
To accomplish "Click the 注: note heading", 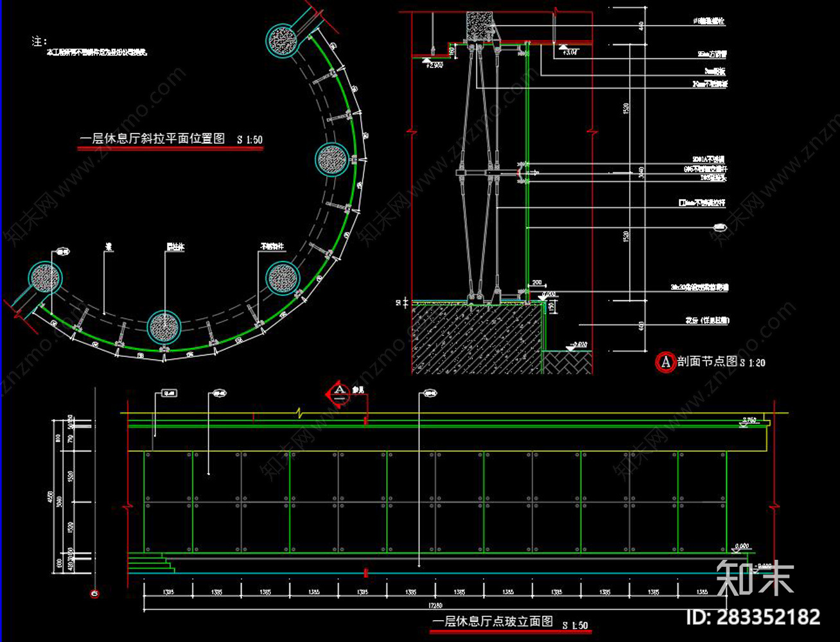I will click(x=40, y=42).
